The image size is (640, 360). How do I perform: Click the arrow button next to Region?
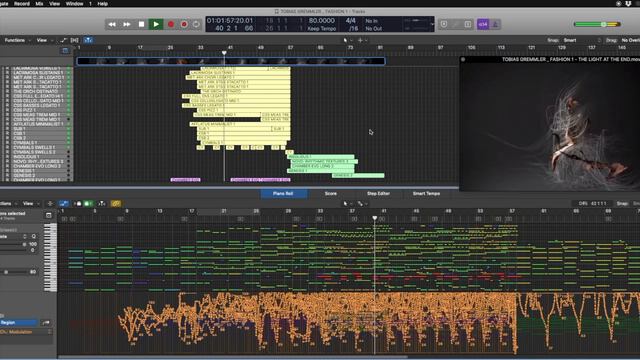(46, 322)
